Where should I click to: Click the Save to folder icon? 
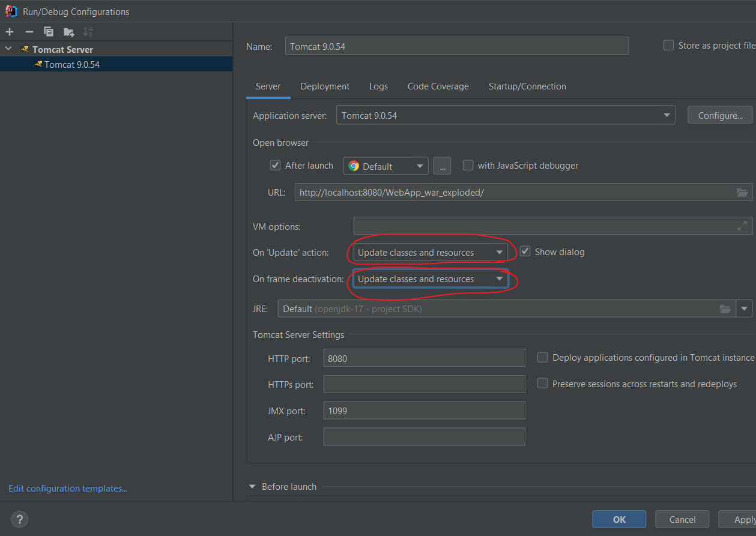pyautogui.click(x=69, y=32)
